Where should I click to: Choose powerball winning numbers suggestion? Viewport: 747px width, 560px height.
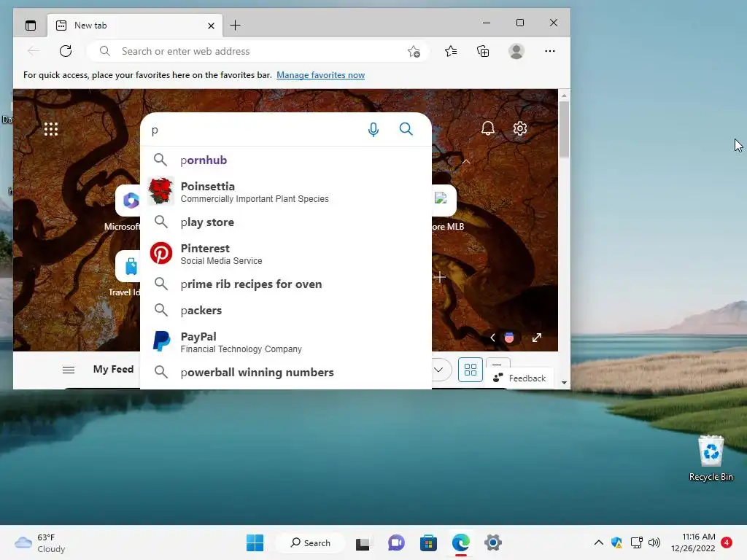coord(286,372)
